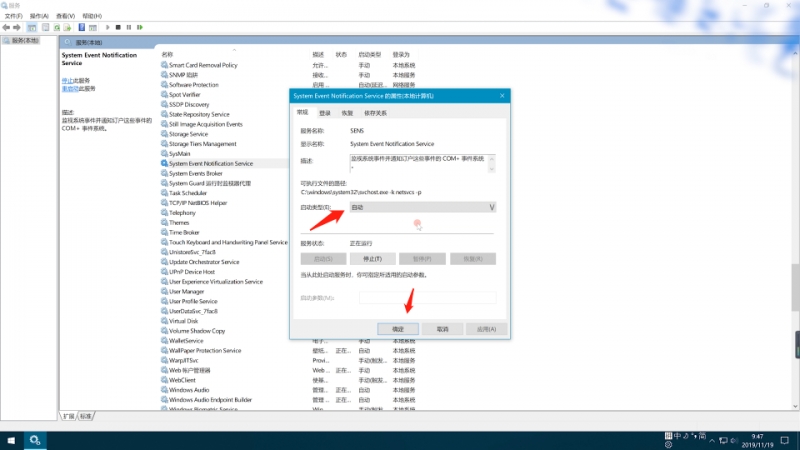This screenshot has width=800, height=450.
Task: Click the Export List toolbar icon
Action: [67, 28]
